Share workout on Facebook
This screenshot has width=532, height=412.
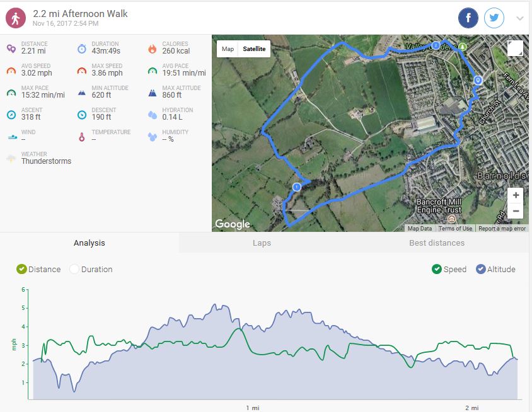coord(468,18)
